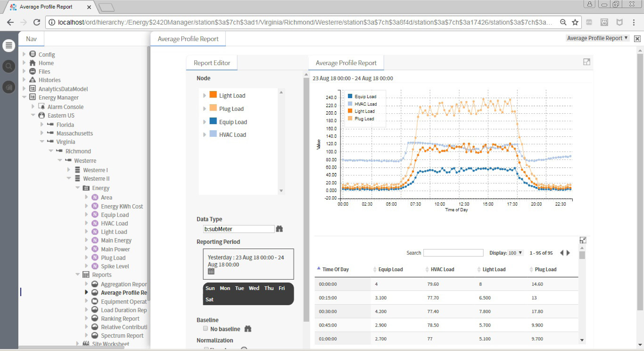
Task: Click the Data Type binoculars lookup icon
Action: tap(279, 229)
